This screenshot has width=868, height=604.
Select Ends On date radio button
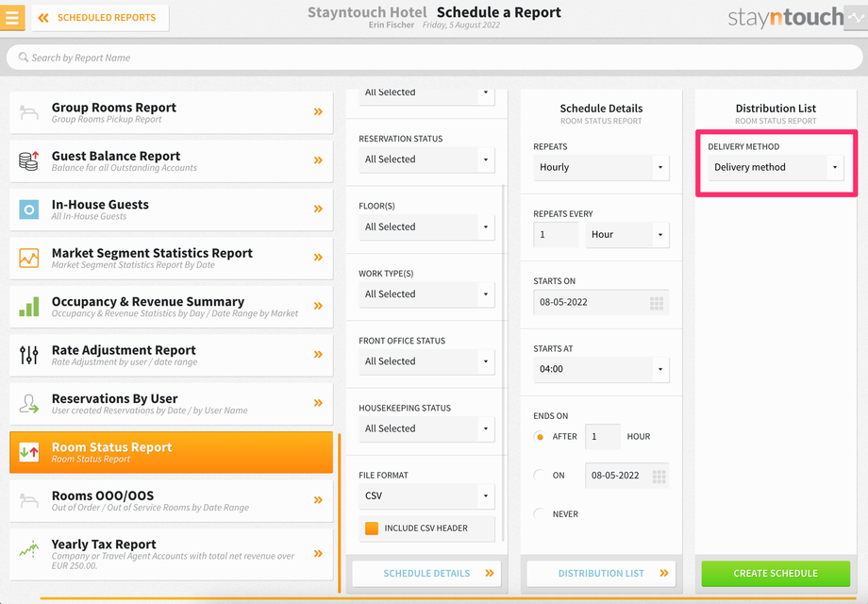coord(540,476)
